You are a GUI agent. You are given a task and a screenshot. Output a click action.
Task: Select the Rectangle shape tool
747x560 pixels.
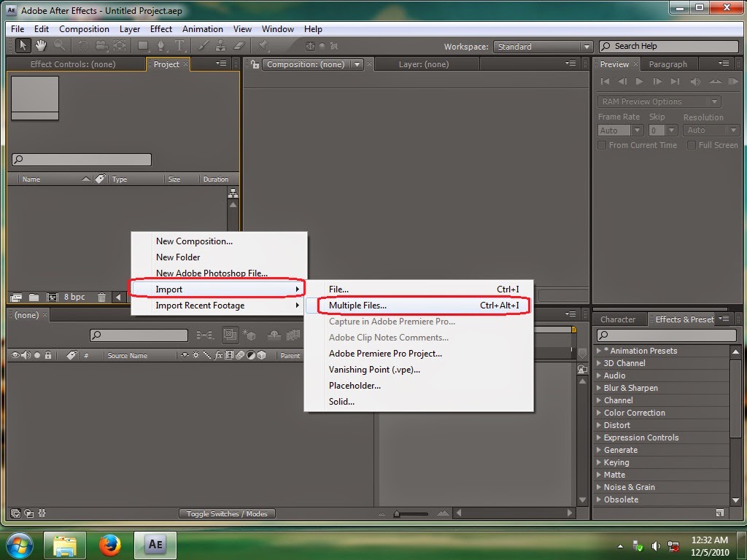coord(143,46)
